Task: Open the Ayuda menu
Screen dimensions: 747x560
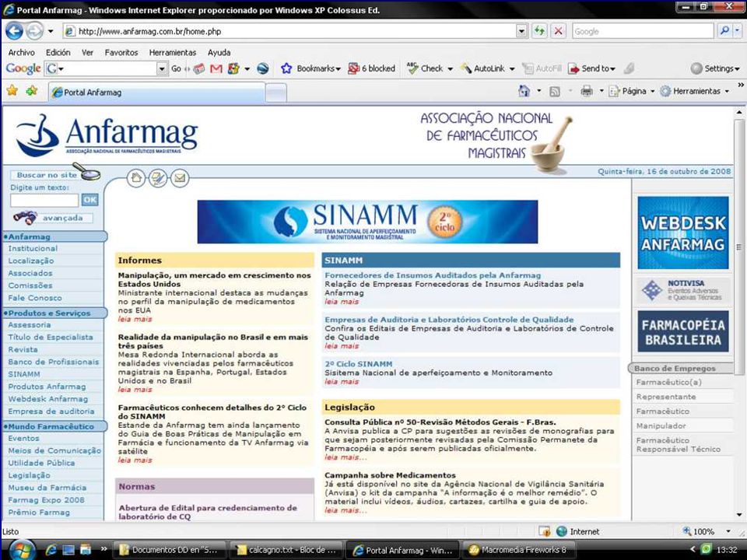Action: tap(219, 52)
